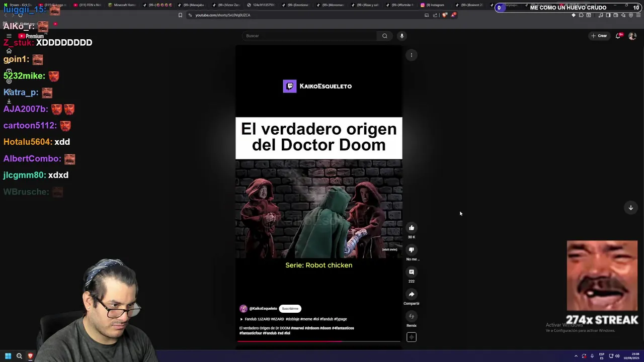Open the @KaikoEsqueleto channel link
The width and height of the screenshot is (644, 362).
[263, 309]
